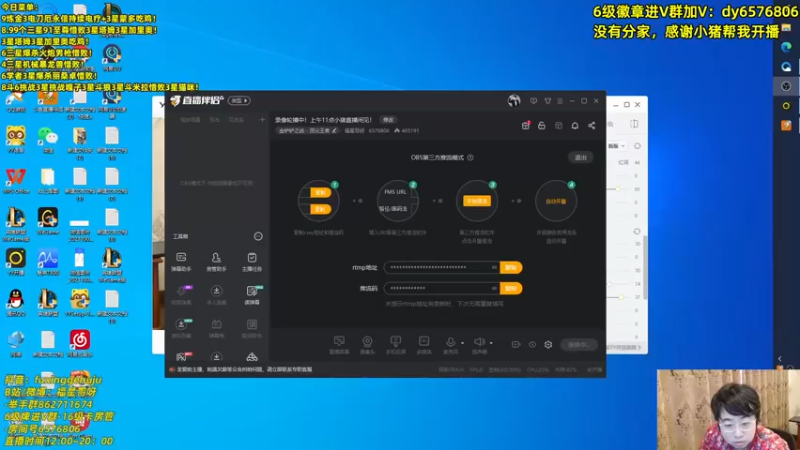Open the notification bell icon

pos(575,126)
